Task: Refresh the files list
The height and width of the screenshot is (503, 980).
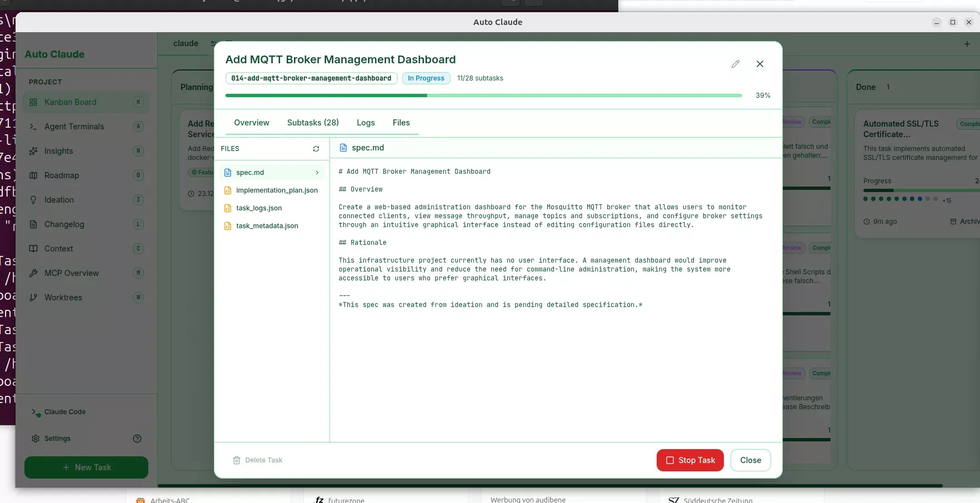Action: tap(316, 149)
